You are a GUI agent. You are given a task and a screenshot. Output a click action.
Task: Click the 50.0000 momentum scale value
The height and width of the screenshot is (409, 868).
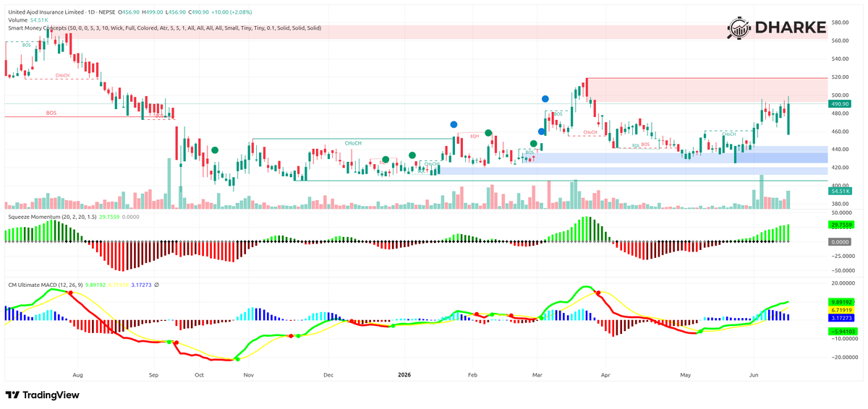click(x=843, y=213)
